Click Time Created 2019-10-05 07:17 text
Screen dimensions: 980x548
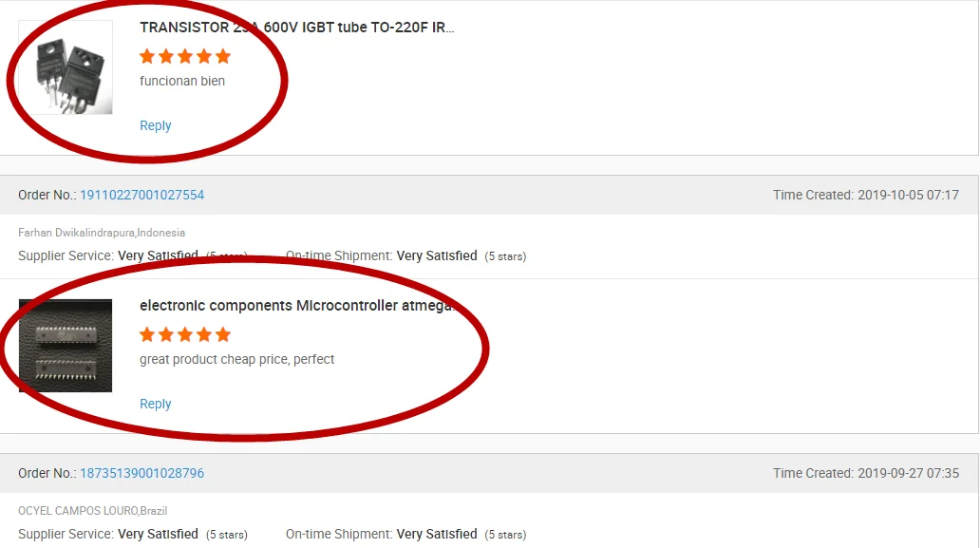tap(866, 195)
